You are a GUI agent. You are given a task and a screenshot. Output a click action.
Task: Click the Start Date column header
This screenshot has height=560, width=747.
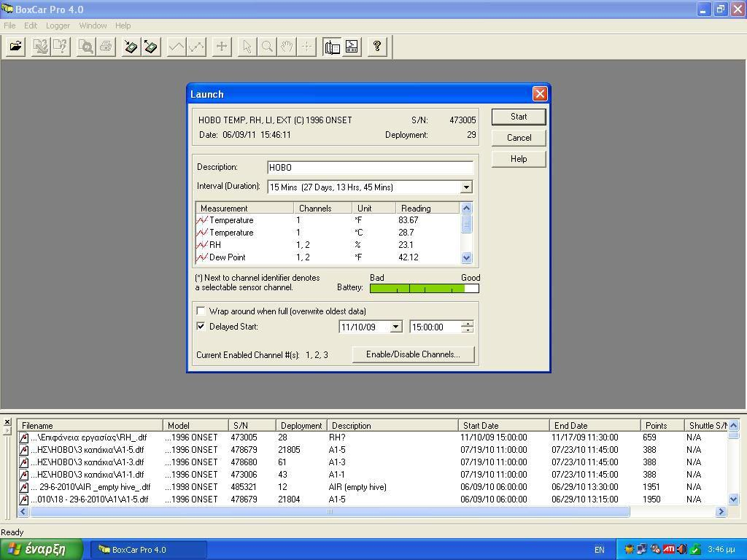pyautogui.click(x=503, y=426)
